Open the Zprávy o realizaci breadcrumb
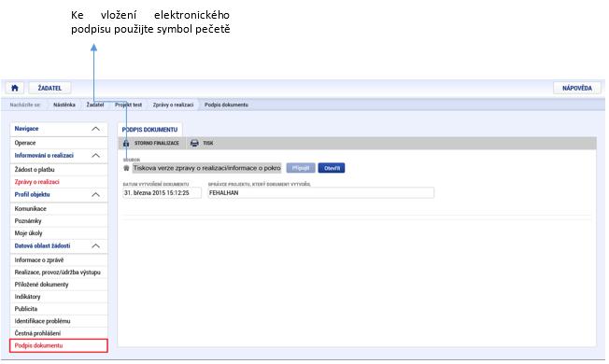The height and width of the screenshot is (364, 609). (x=173, y=105)
